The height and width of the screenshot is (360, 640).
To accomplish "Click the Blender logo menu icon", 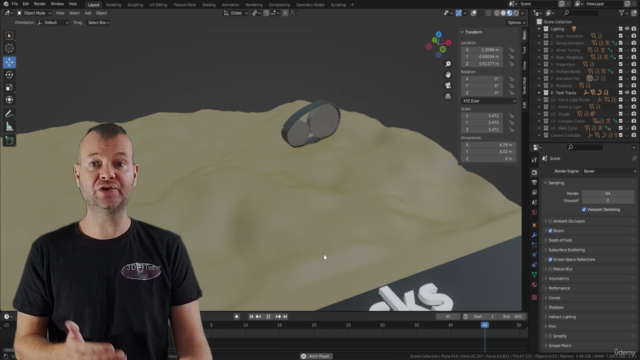I will 5,4.
